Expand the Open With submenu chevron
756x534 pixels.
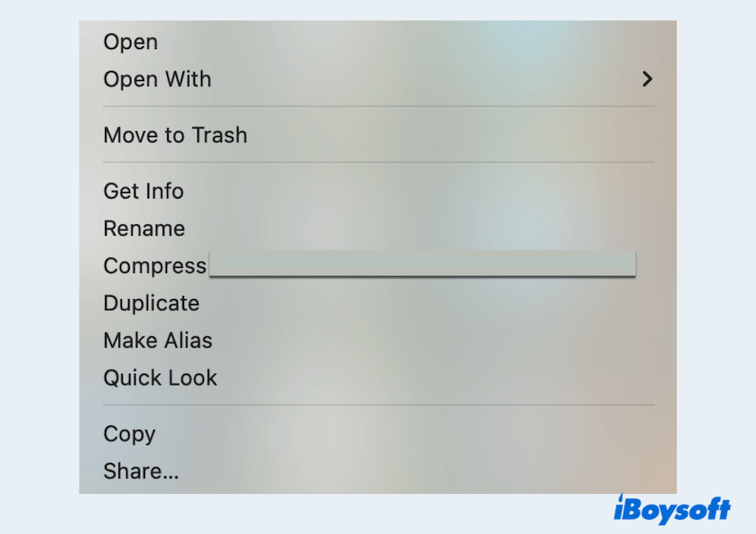tap(647, 79)
